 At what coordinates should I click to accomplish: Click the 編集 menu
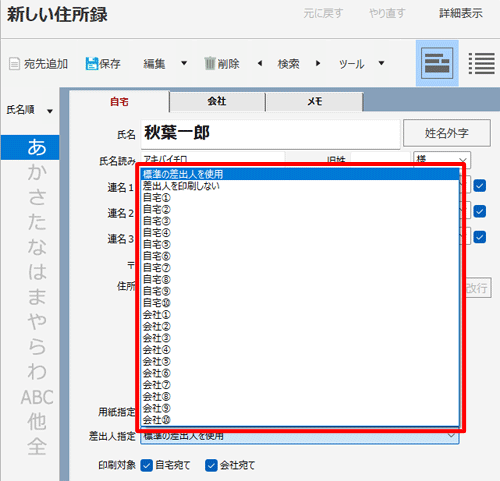(154, 63)
